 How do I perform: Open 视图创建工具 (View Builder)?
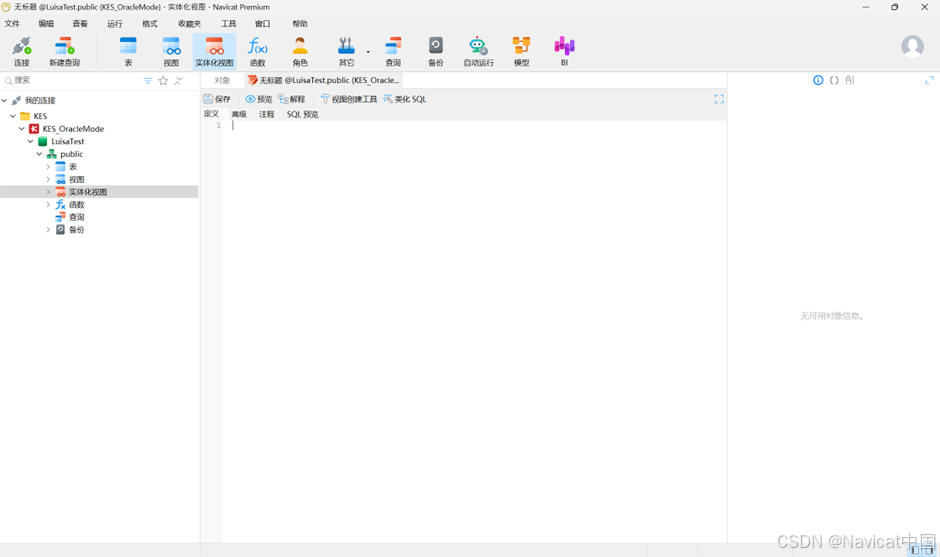[x=349, y=99]
